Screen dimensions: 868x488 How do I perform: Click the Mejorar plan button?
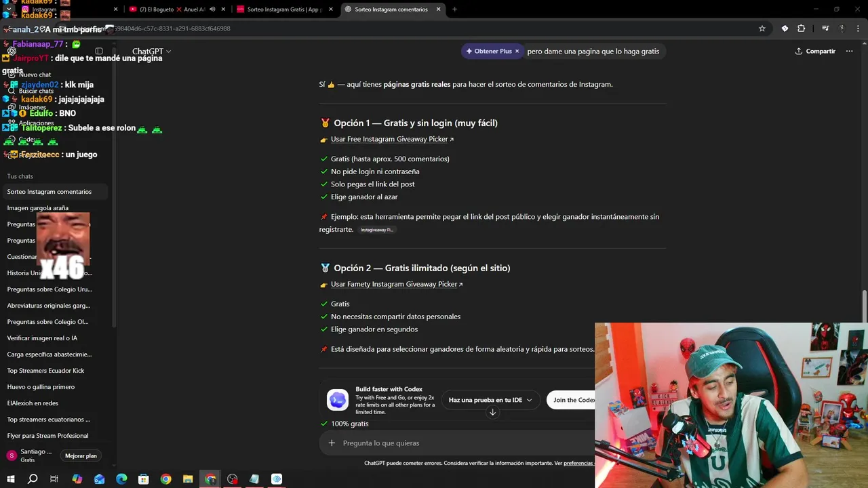[x=81, y=456]
